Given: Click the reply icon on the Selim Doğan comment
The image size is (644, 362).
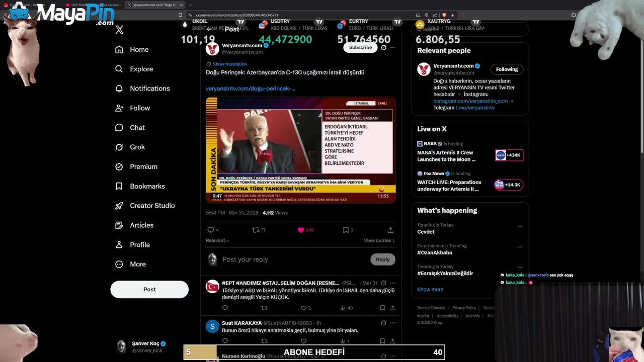Looking at the screenshot, I should pyautogui.click(x=225, y=308).
